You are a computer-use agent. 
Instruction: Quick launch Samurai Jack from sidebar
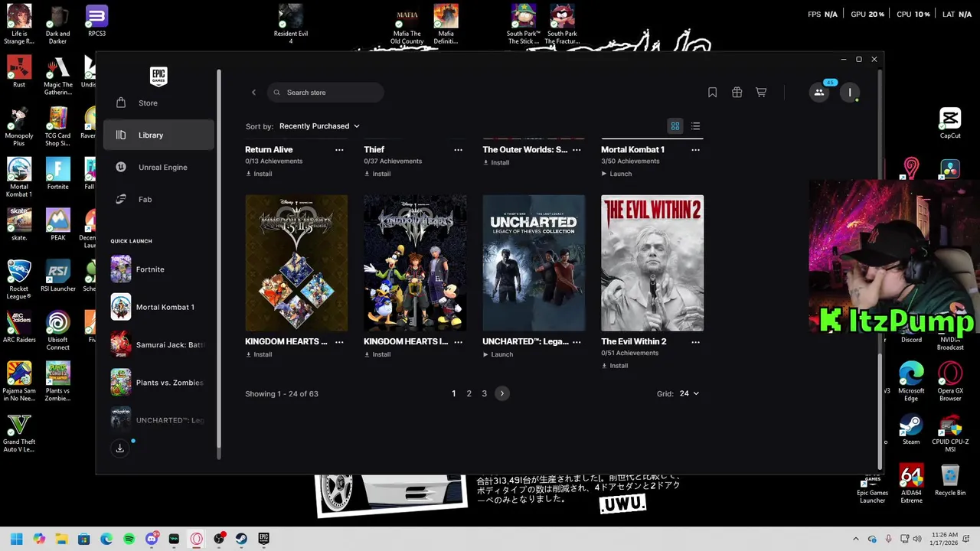(x=158, y=344)
